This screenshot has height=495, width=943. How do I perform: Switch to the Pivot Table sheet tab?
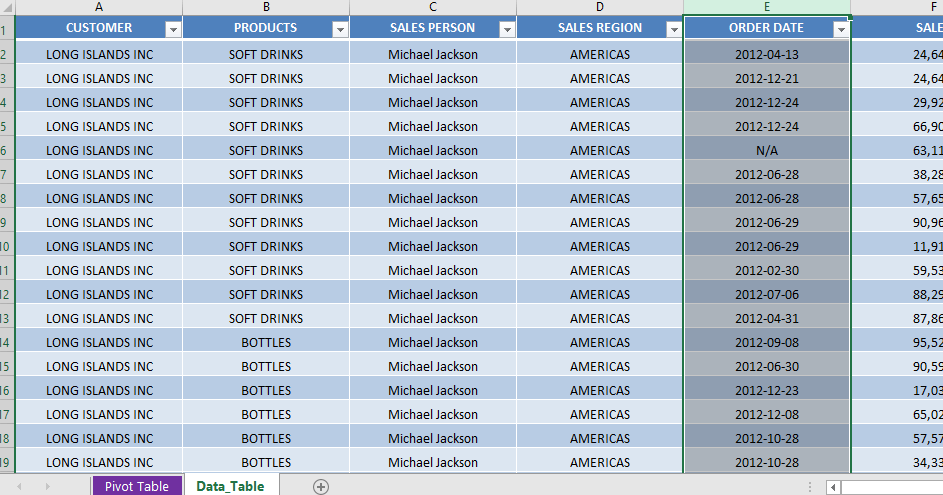pos(137,486)
